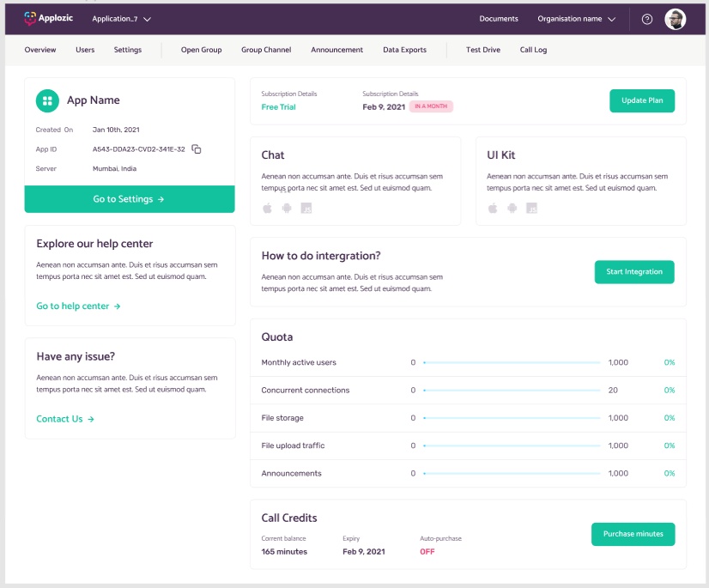
Task: Click the green app grid icon beside App Name
Action: pyautogui.click(x=47, y=100)
